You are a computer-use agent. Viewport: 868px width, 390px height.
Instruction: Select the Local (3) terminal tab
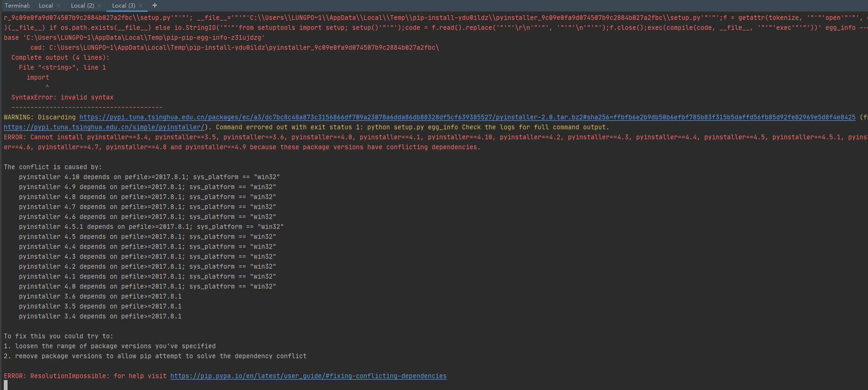click(x=124, y=6)
